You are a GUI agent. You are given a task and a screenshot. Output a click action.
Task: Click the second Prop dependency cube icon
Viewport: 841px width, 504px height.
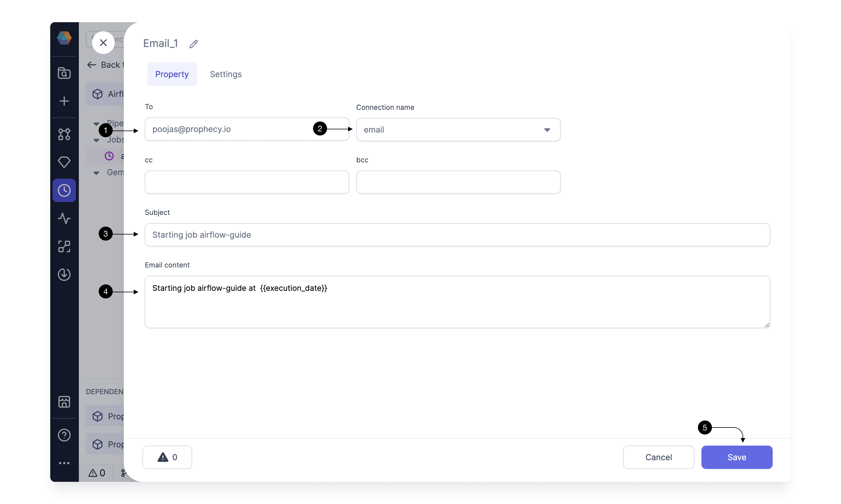click(x=98, y=444)
